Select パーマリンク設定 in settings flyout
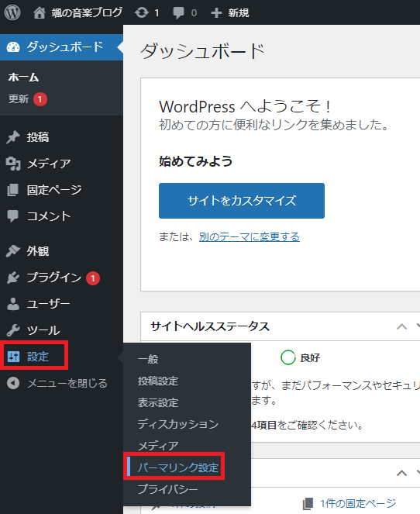 178,467
